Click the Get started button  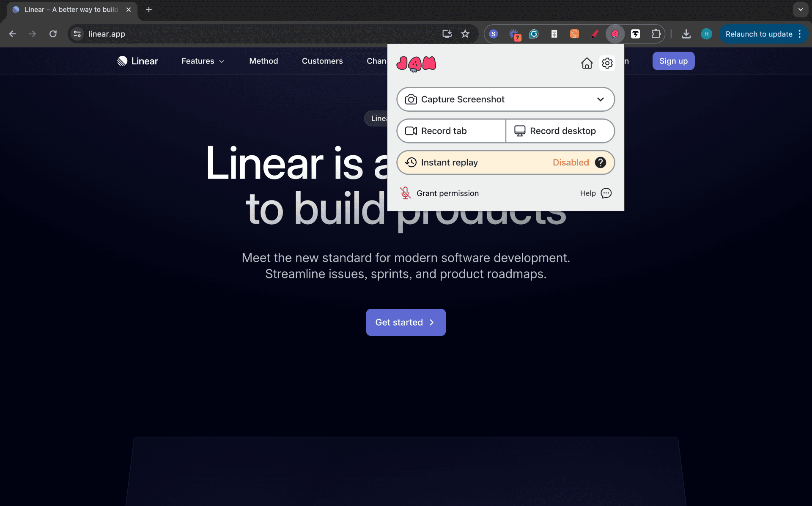pyautogui.click(x=406, y=322)
